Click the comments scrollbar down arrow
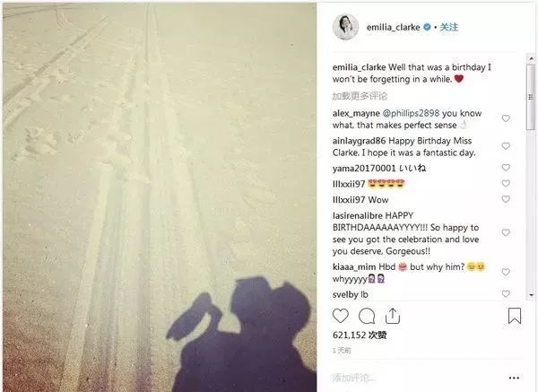 point(531,295)
